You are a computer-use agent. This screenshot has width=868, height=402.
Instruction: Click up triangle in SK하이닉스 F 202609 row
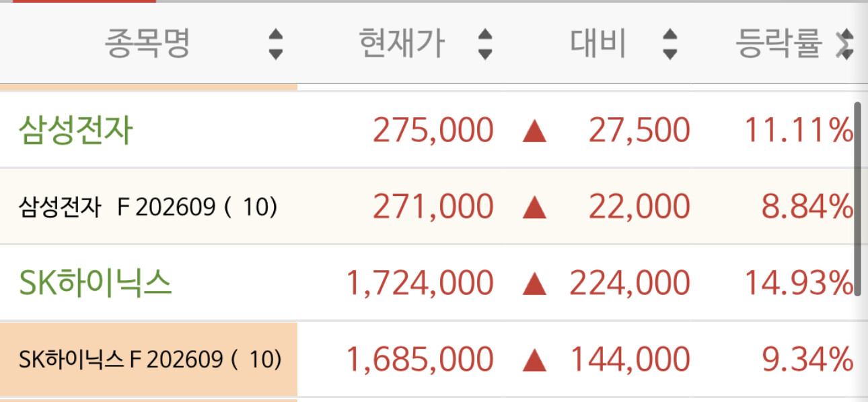535,361
